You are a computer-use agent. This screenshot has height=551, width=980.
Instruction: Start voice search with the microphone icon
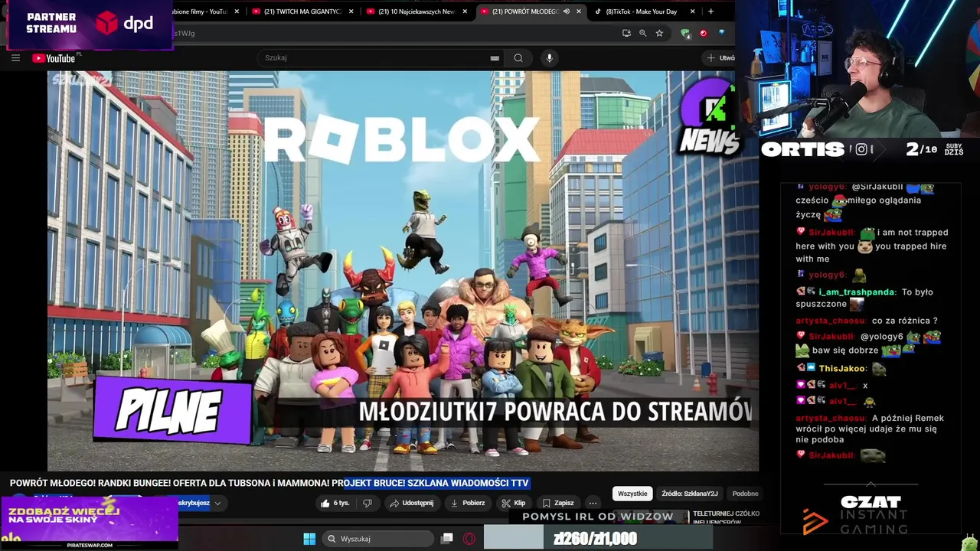(549, 58)
